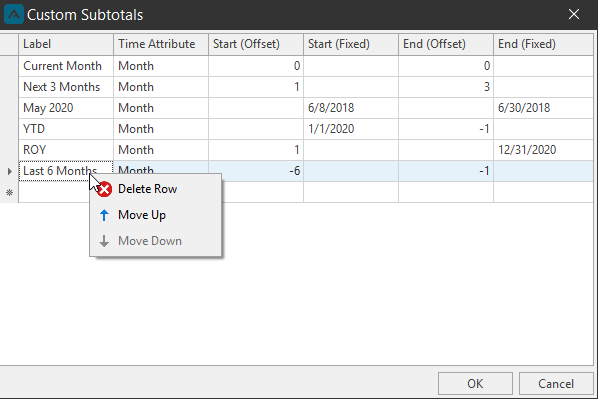Click the Month cell in ROY row
Screen dimensions: 598x399
pos(161,150)
